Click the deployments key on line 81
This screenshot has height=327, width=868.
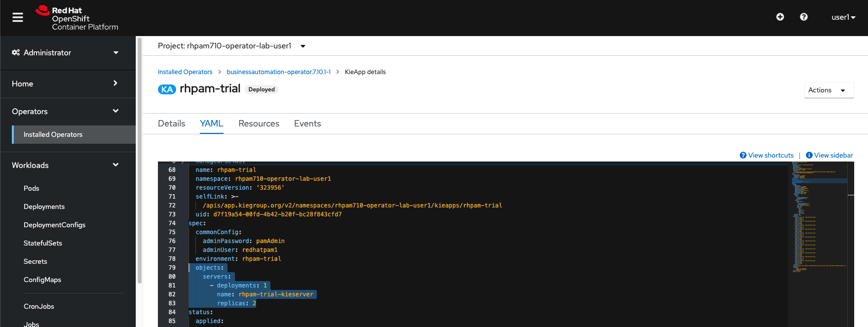coord(237,286)
